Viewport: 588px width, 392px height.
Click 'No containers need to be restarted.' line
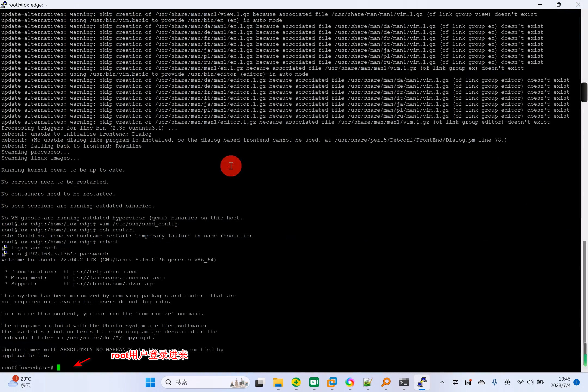[58, 194]
